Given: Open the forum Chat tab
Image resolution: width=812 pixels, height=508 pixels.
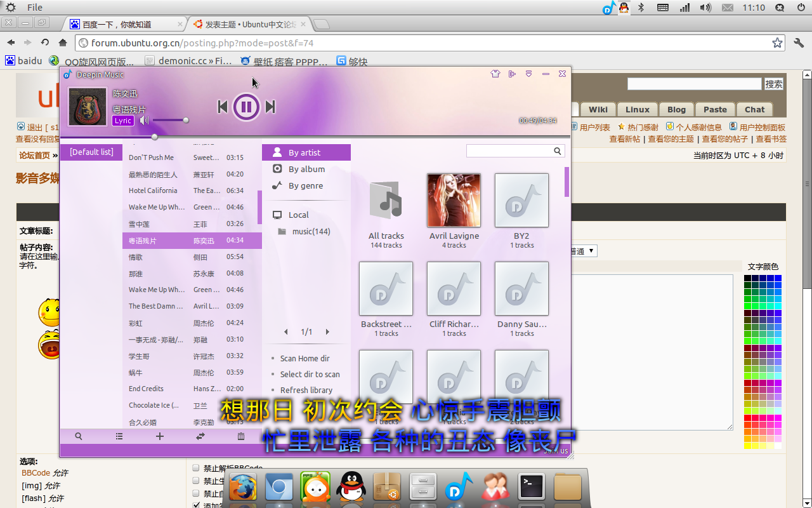Looking at the screenshot, I should 754,109.
